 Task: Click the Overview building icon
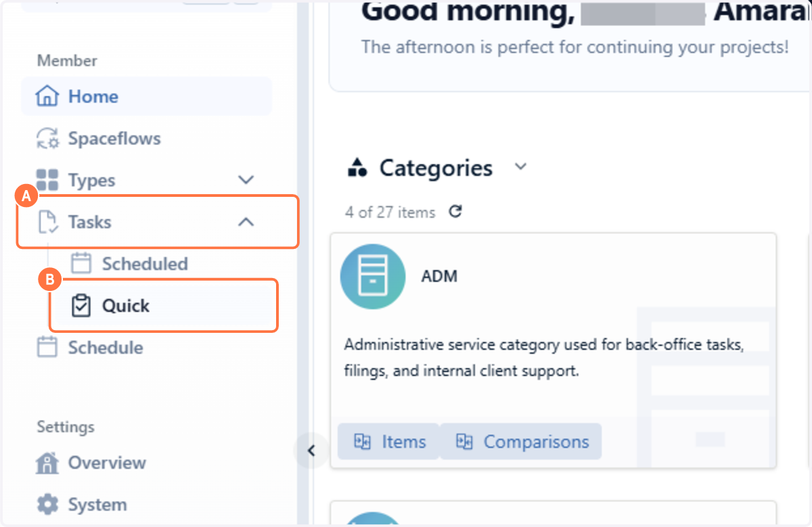tap(47, 463)
